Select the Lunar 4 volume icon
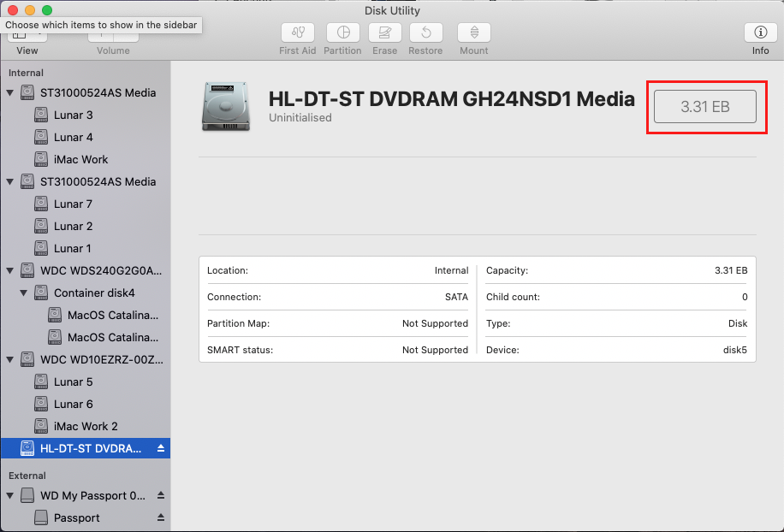The height and width of the screenshot is (532, 784). (x=41, y=138)
